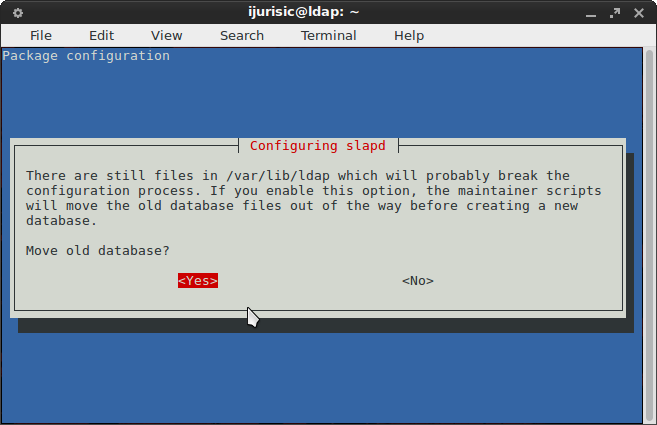Click the terminal vertical scrollbar
The image size is (657, 425).
649,236
